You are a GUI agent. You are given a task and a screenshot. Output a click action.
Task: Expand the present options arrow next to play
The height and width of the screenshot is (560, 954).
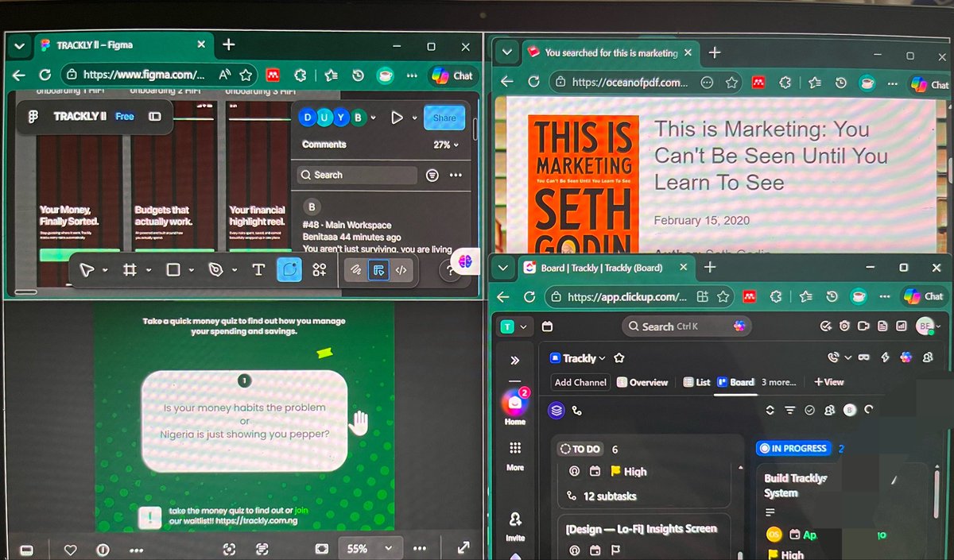coord(414,118)
